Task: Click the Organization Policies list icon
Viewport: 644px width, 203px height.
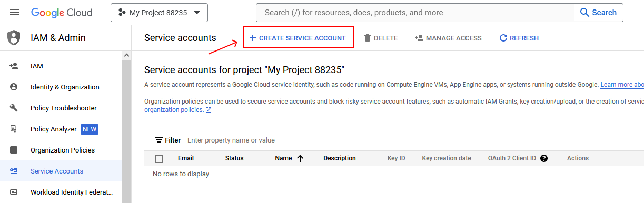Action: pos(14,150)
